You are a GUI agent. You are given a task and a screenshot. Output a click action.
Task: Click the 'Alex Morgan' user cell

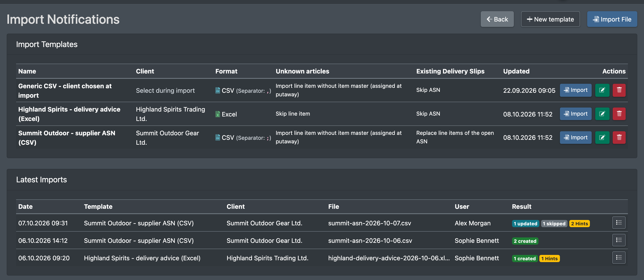click(x=472, y=223)
